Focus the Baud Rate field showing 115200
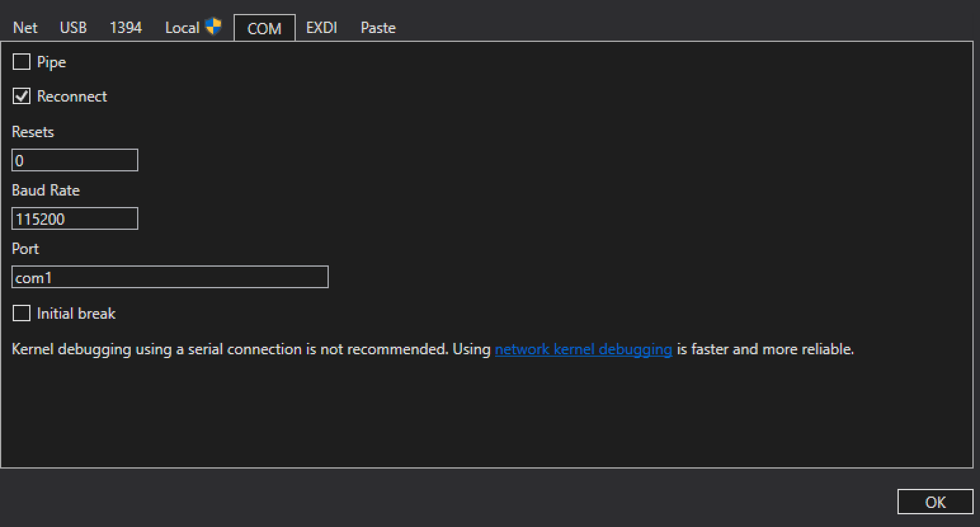The width and height of the screenshot is (980, 527). 75,219
